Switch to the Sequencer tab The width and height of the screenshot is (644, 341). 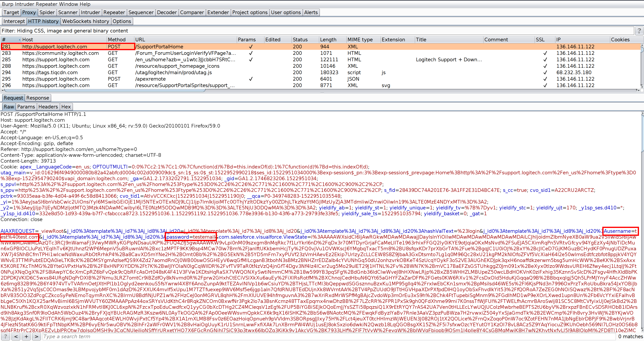tap(141, 12)
